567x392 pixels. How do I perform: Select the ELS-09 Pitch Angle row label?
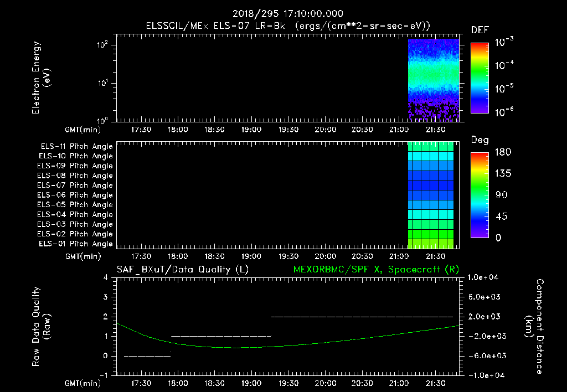(x=75, y=166)
